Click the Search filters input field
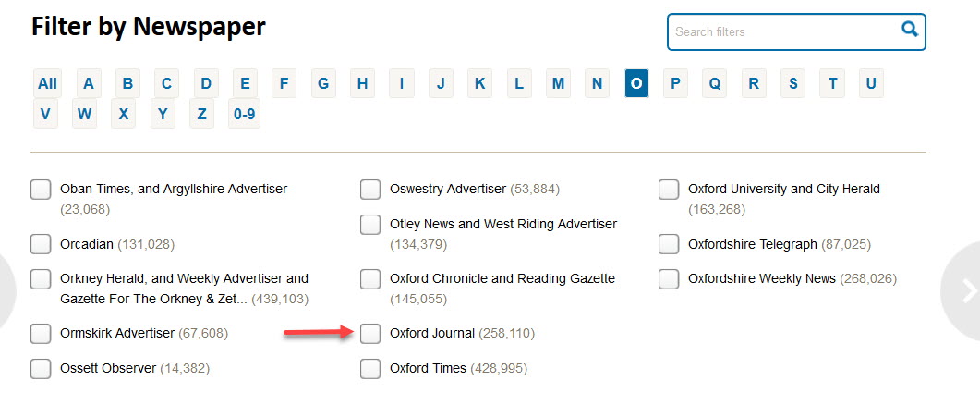Image resolution: width=980 pixels, height=393 pixels. click(x=783, y=31)
